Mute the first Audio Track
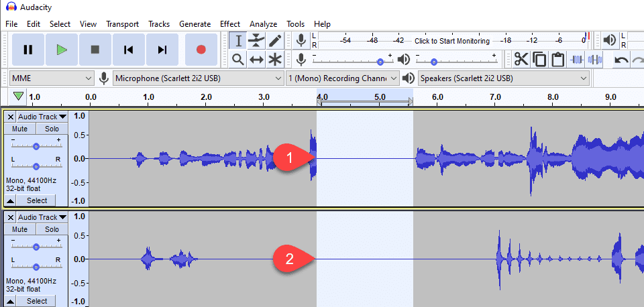644x307 pixels. [19, 129]
